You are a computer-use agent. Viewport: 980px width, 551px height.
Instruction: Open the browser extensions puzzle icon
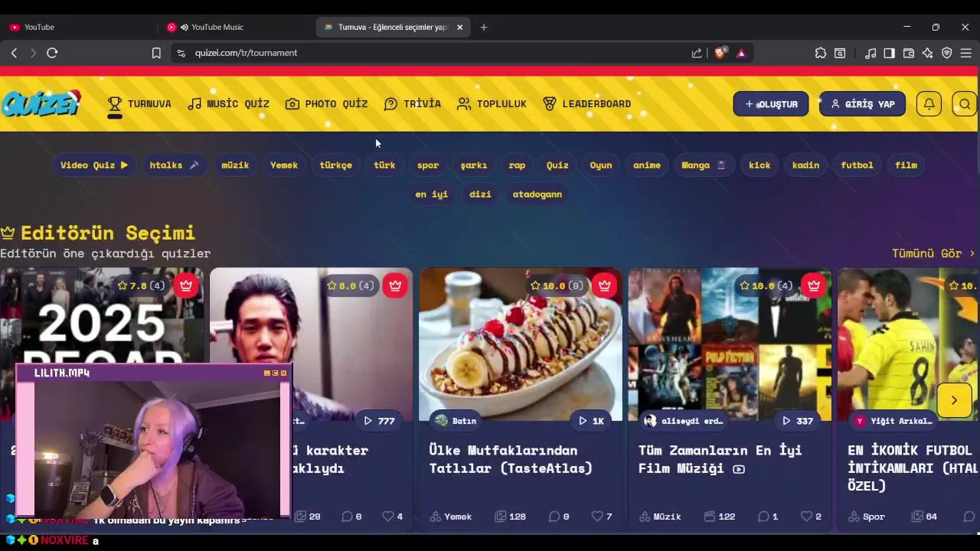pyautogui.click(x=821, y=53)
